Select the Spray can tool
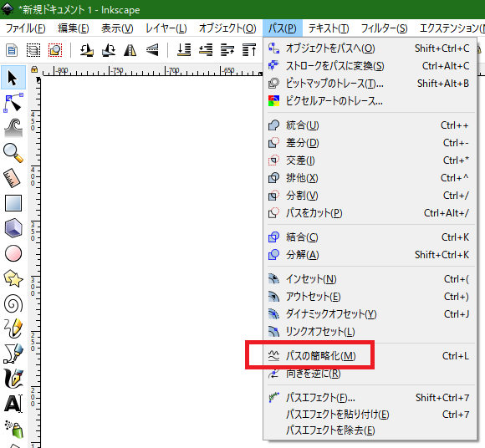 click(x=14, y=429)
